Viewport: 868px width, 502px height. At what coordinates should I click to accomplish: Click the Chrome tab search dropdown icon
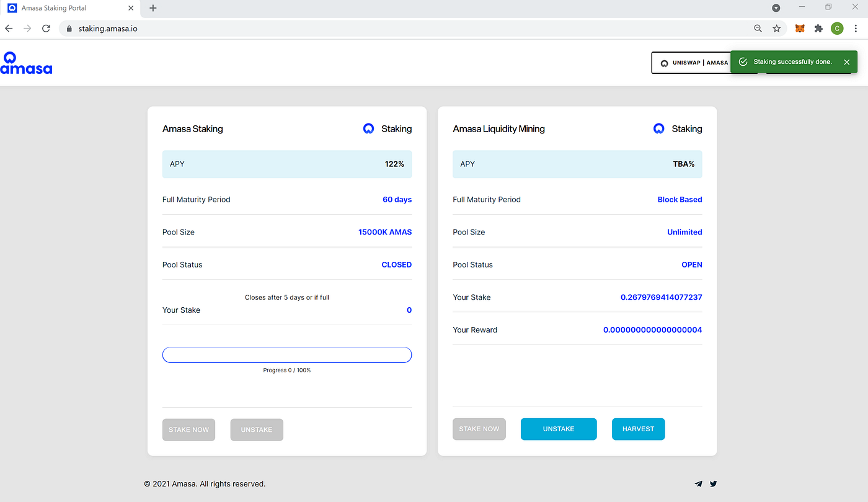(776, 8)
